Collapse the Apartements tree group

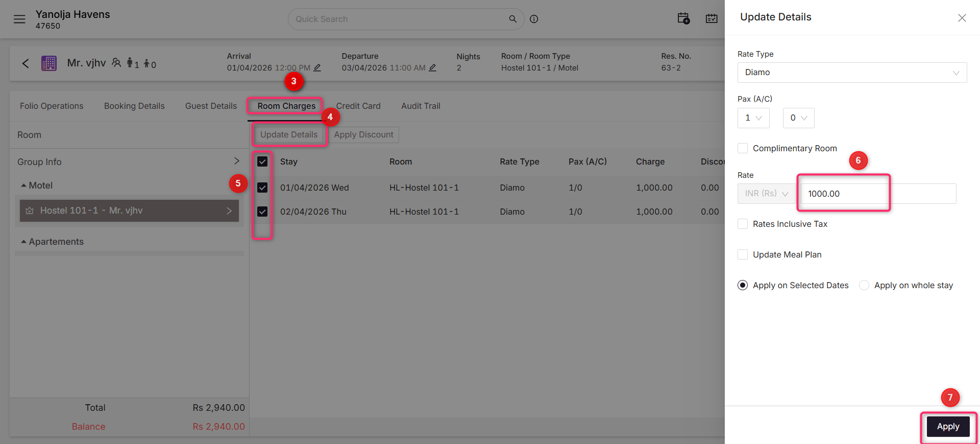pyautogui.click(x=23, y=242)
